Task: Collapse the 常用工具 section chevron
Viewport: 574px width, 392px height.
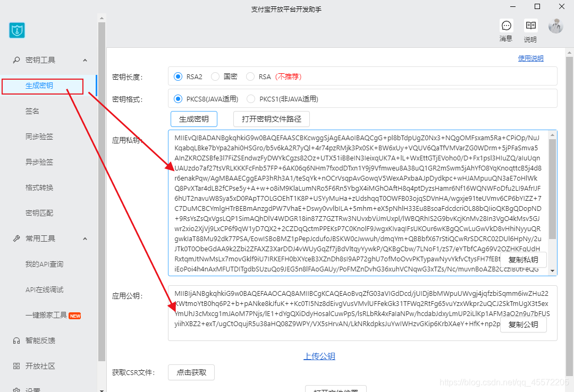Action: point(85,238)
